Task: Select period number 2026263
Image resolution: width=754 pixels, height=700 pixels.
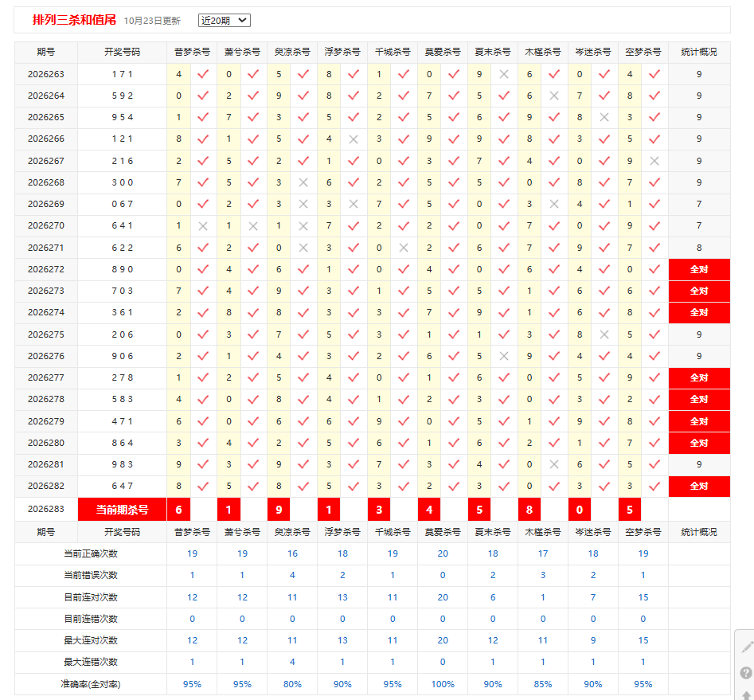Action: click(45, 74)
